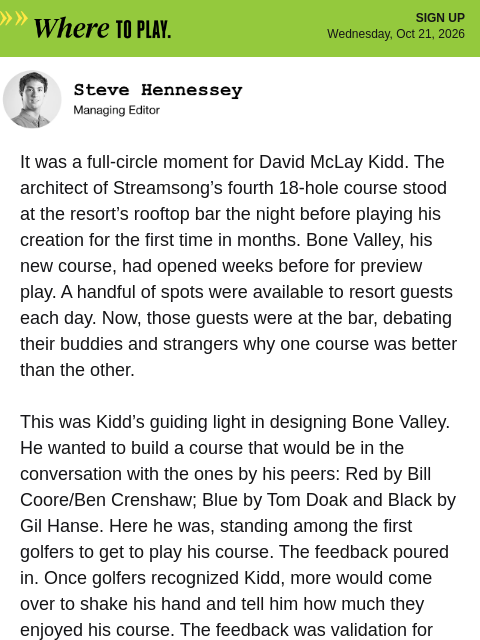This screenshot has width=480, height=640.
Task: Click the words than the other
Action: [x=77, y=370]
